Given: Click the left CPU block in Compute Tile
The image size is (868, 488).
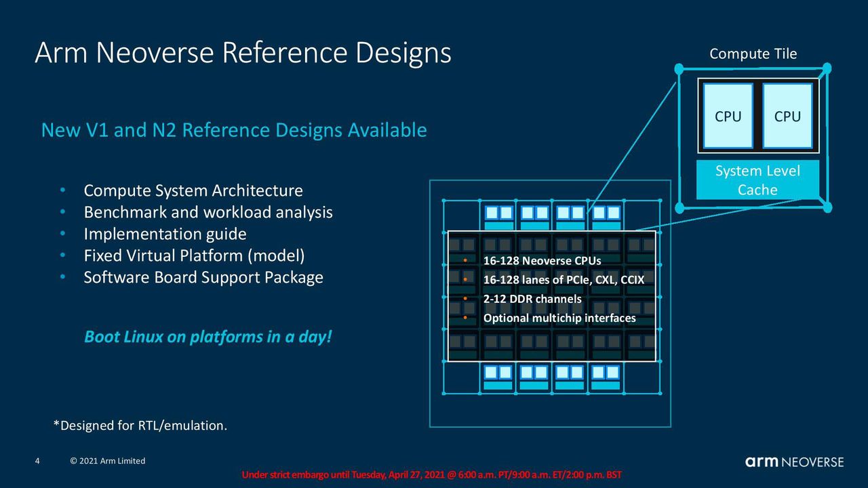Looking at the screenshot, I should (x=728, y=116).
